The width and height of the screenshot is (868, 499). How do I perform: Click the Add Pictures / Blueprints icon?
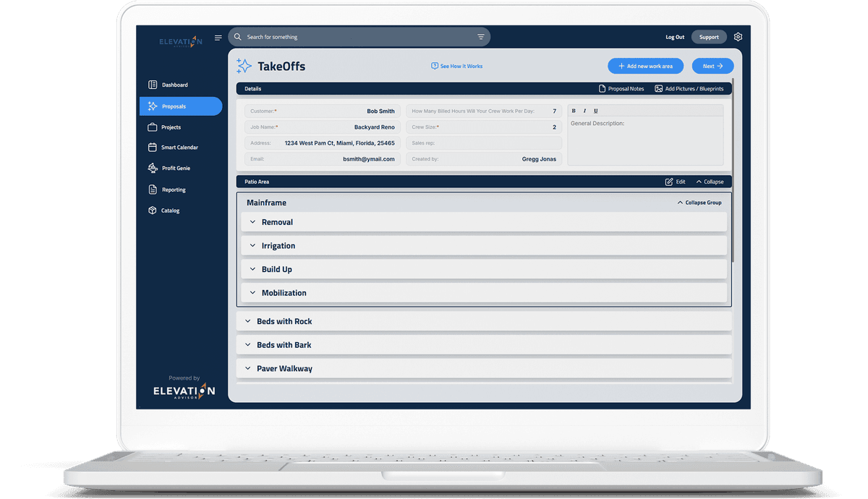(x=659, y=89)
